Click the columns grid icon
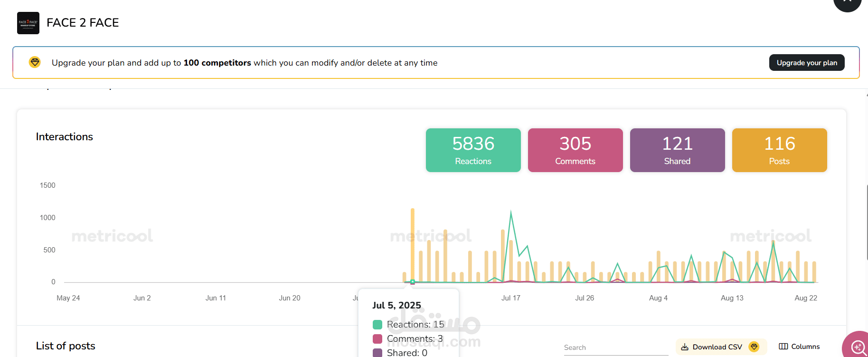The image size is (868, 357). (783, 347)
